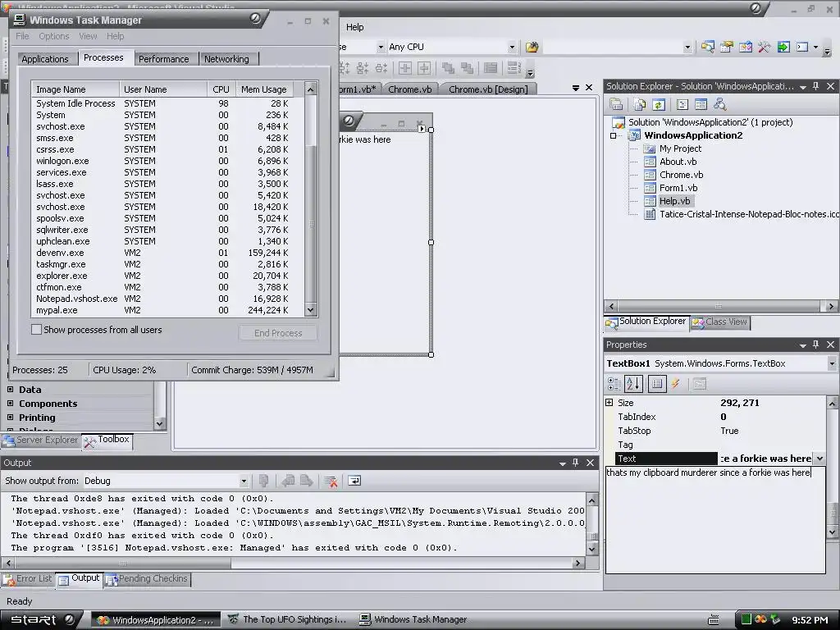Viewport: 840px width, 630px height.
Task: Click Send to Back layout toolbar icon
Action: click(x=467, y=68)
